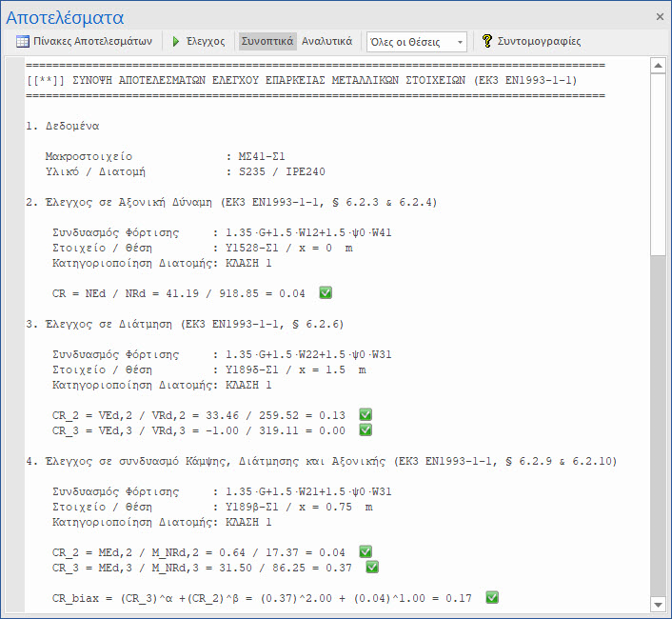Click the question mark Συντομογραφίες icon
The height and width of the screenshot is (619, 672).
pos(487,42)
